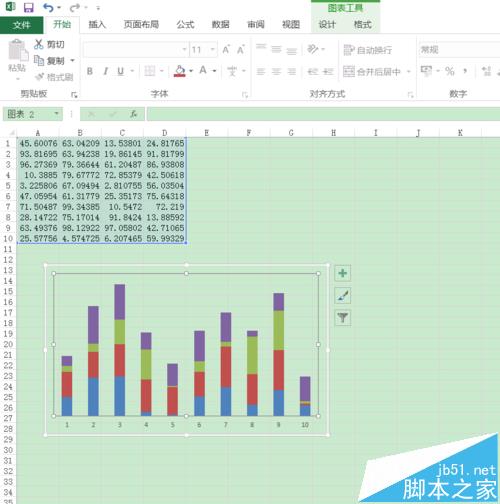This screenshot has height=504, width=500.
Task: Switch to the chart Format (格式) tab
Action: [x=363, y=25]
